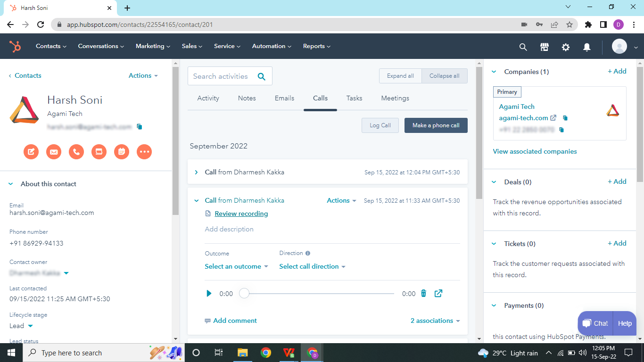This screenshot has width=644, height=362.
Task: Open the email compose icon for Harsh Soni
Action: pos(53,152)
